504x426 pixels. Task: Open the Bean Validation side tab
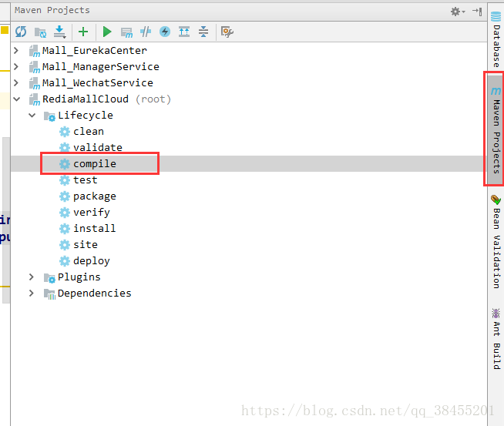pyautogui.click(x=496, y=241)
